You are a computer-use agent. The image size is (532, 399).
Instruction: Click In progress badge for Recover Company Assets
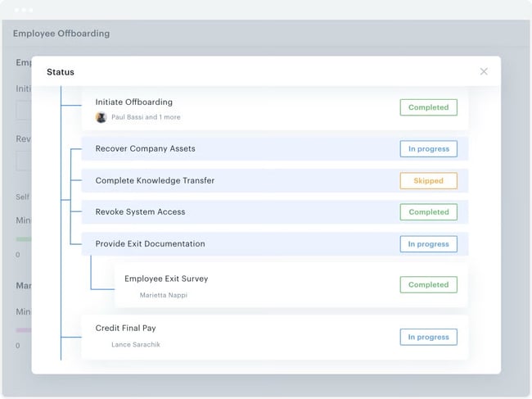429,149
